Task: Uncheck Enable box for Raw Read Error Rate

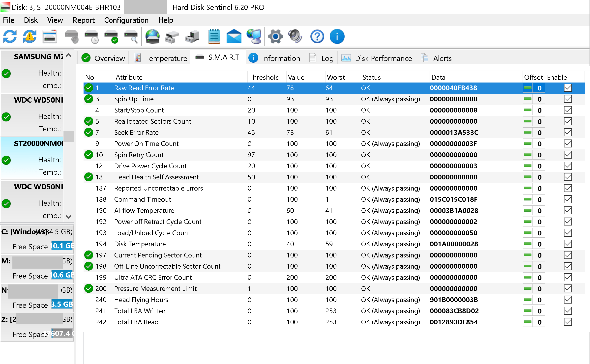Action: pyautogui.click(x=568, y=88)
